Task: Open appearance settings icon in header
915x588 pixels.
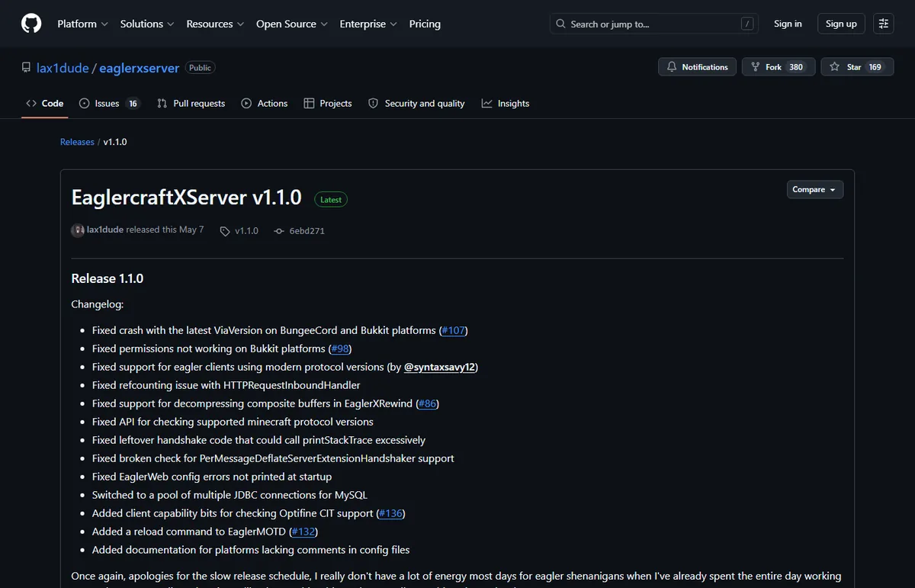Action: pyautogui.click(x=884, y=24)
